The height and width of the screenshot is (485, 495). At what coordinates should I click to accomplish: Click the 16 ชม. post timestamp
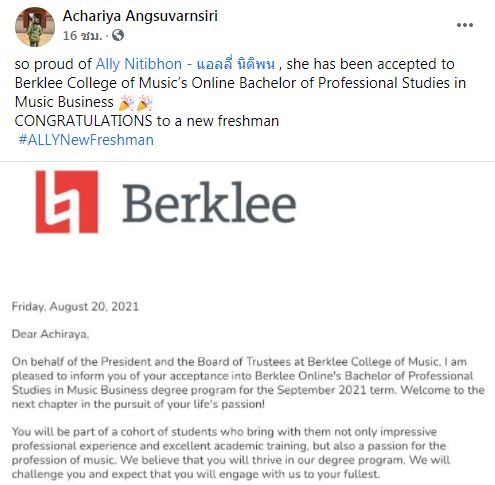[82, 35]
